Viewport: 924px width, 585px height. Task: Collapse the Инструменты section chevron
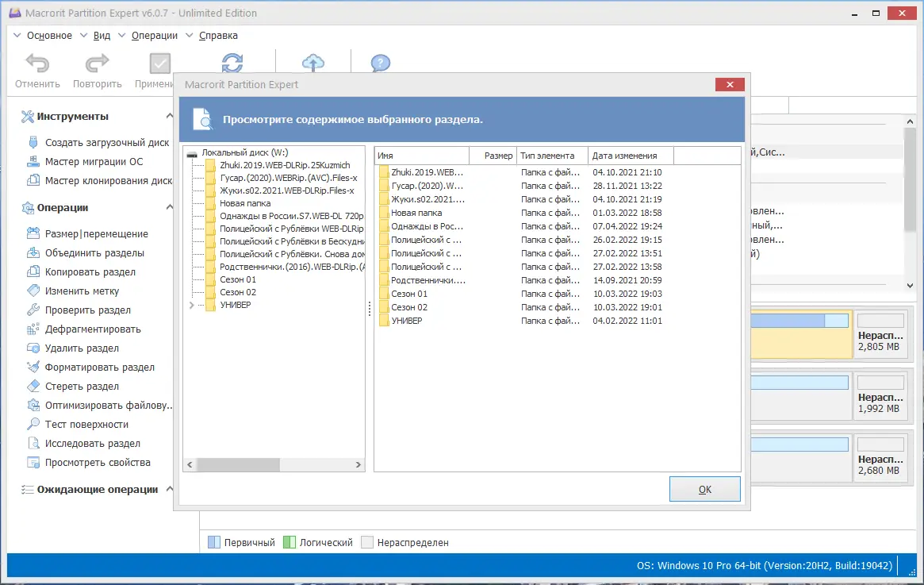point(169,116)
